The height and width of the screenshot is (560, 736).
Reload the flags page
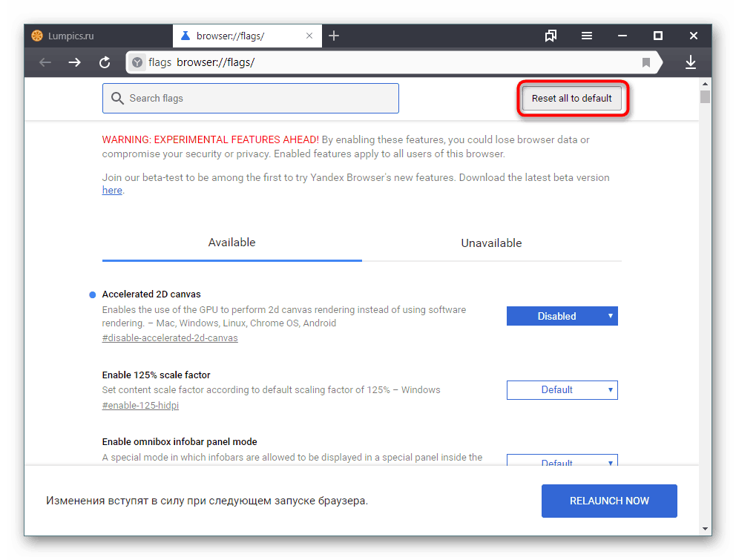[x=104, y=62]
